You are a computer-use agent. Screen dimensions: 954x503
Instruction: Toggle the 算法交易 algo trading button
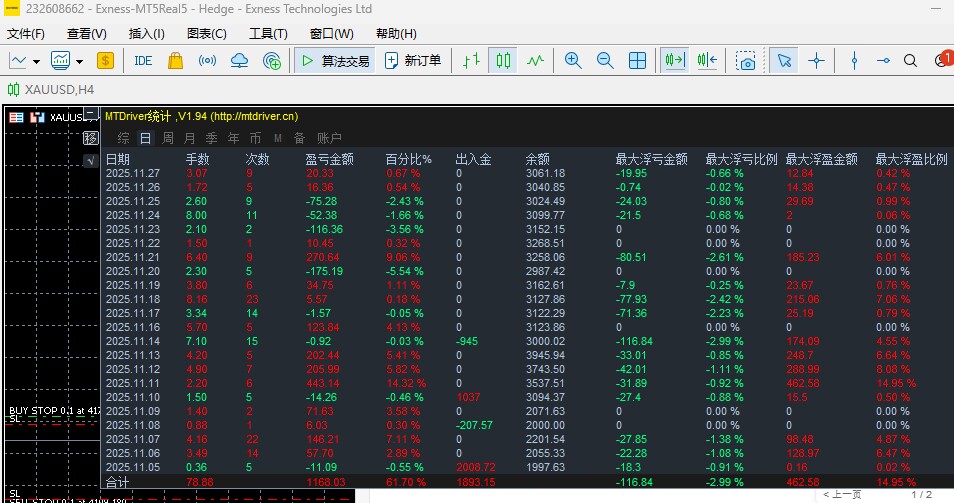pyautogui.click(x=336, y=60)
